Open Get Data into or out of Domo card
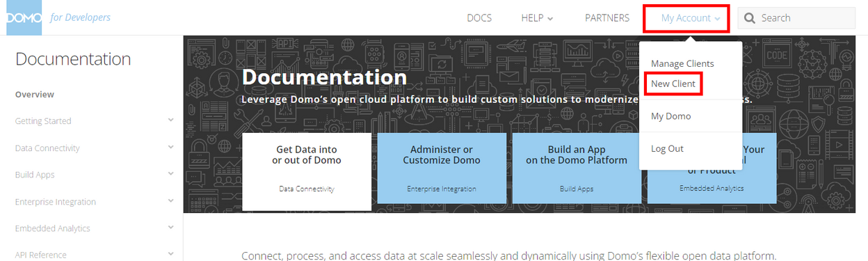 tap(307, 171)
